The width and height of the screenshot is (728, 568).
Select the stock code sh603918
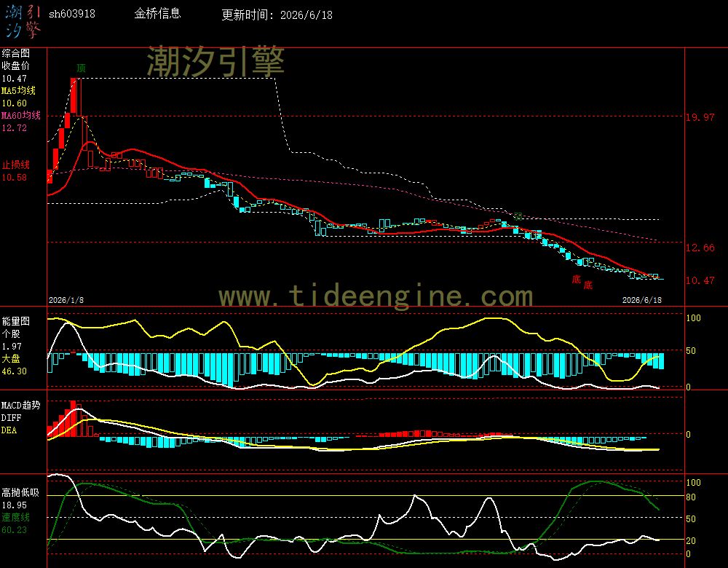(x=72, y=14)
